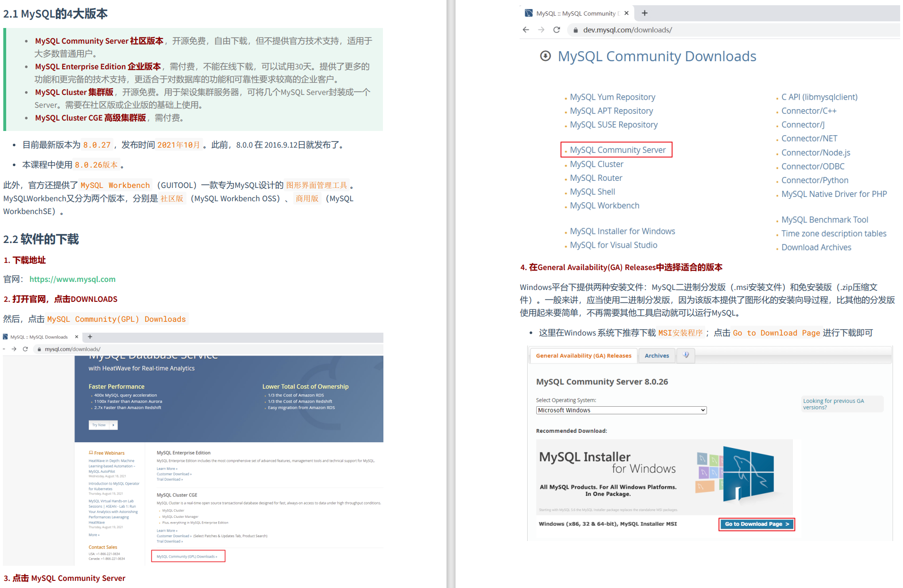The image size is (903, 588).
Task: Open new tab beside MySQL Downloads tab
Action: pyautogui.click(x=90, y=337)
